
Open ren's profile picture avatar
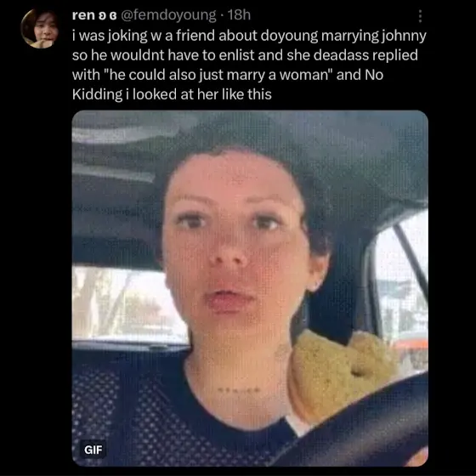click(40, 28)
